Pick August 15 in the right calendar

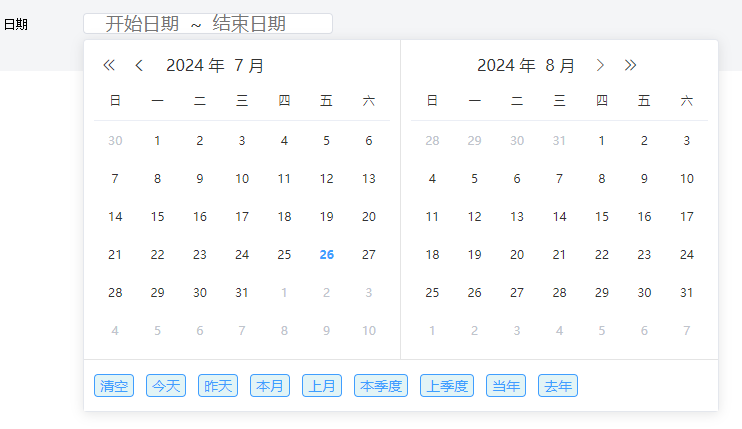point(601,217)
